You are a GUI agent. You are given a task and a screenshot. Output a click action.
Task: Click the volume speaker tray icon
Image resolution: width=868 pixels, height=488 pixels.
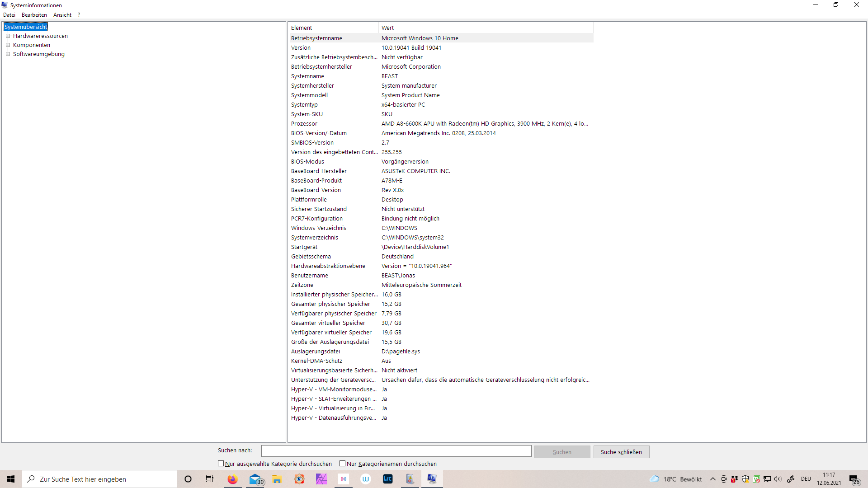[778, 479]
